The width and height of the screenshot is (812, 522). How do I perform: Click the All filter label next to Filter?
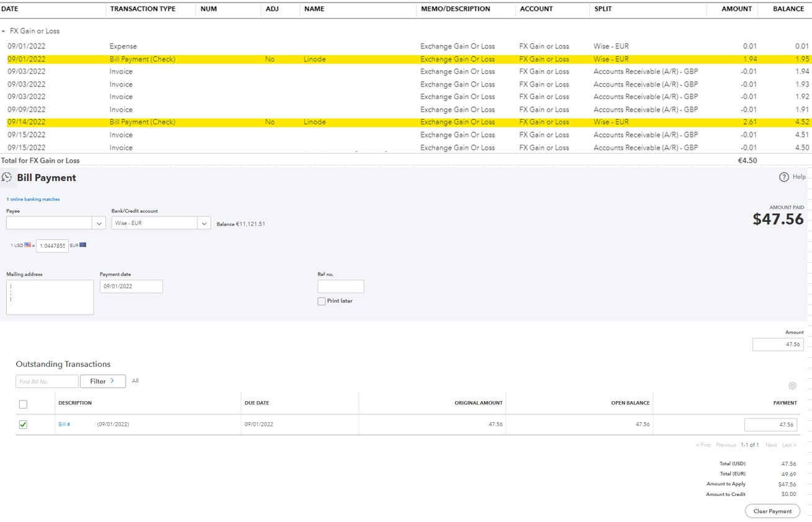135,381
